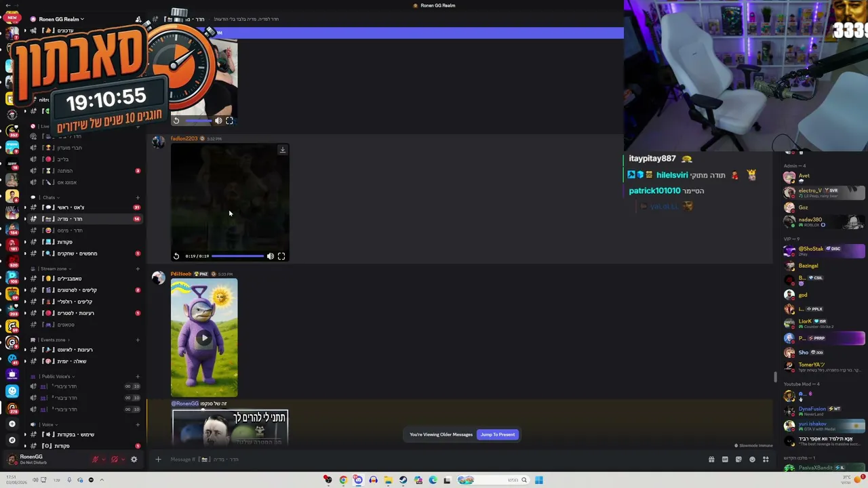This screenshot has height=488, width=868.
Task: Replay the top video attachment
Action: 176,121
